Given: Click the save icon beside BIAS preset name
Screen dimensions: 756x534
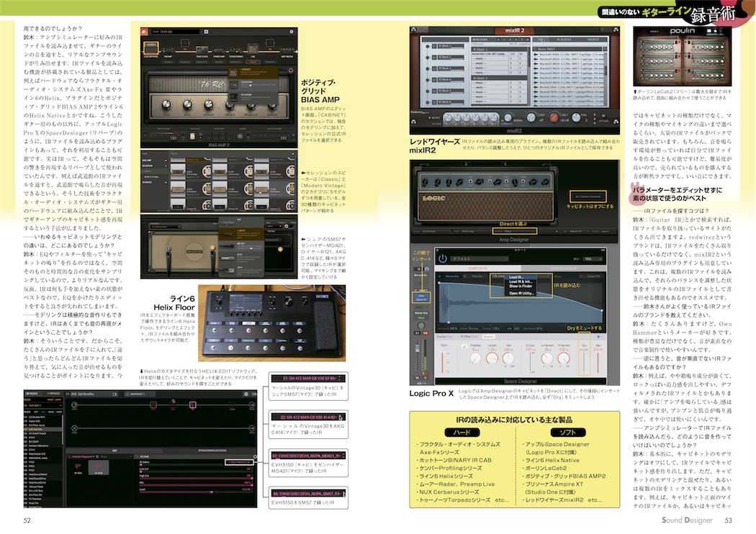Looking at the screenshot, I should 206,32.
